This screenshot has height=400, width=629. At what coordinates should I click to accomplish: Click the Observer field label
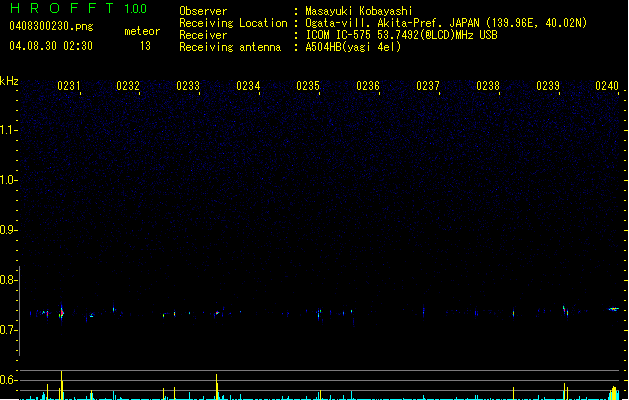coord(203,11)
